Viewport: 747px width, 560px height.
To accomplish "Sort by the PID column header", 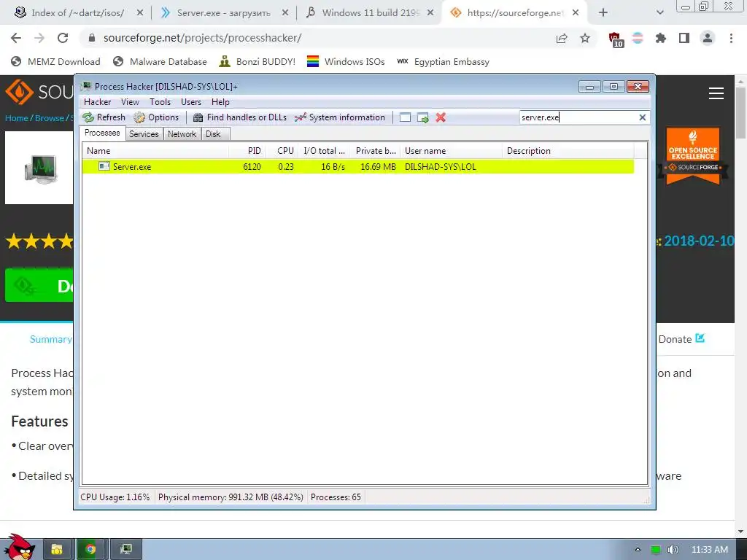I will tap(247, 151).
